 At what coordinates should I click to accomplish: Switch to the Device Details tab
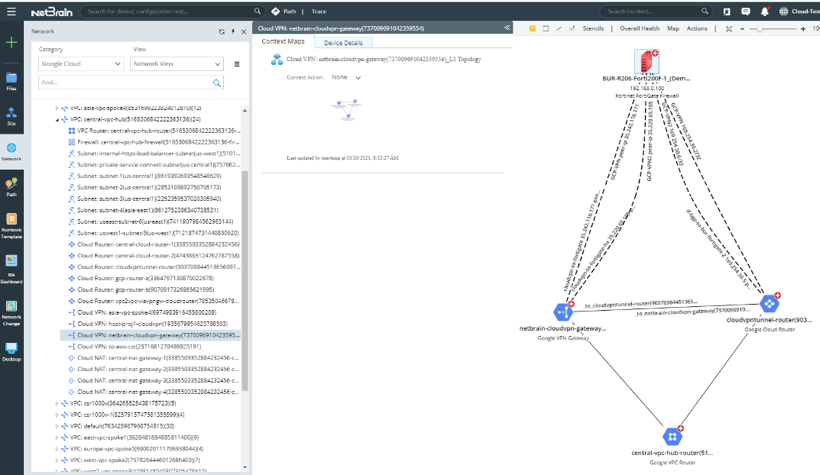click(343, 43)
